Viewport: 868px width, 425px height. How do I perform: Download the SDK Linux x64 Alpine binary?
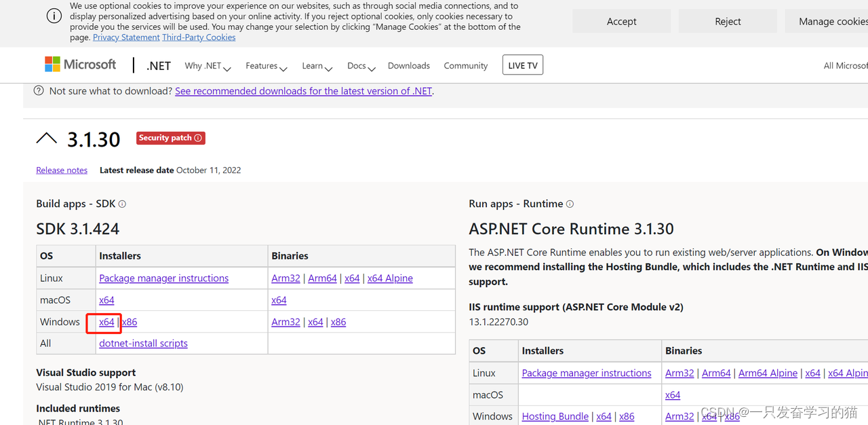pos(390,278)
